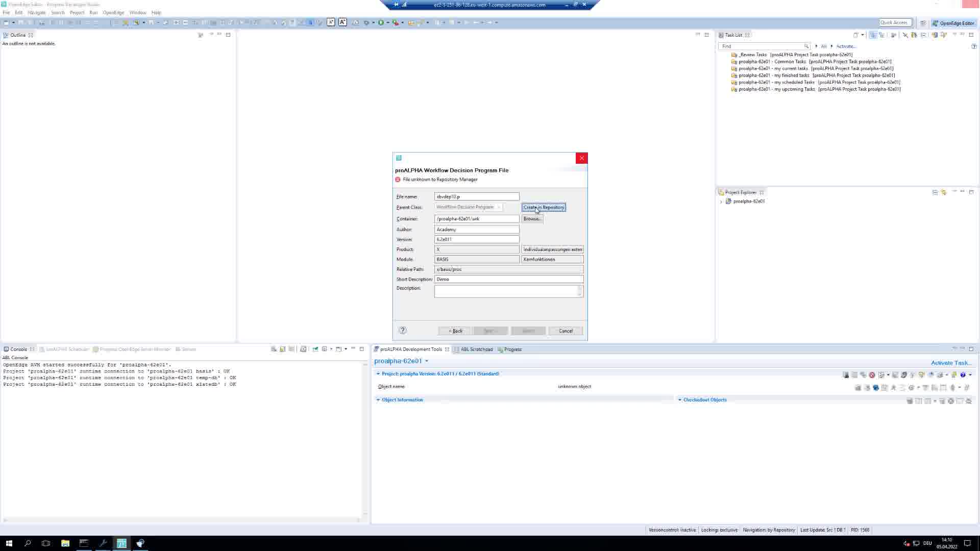Click the Quick Access search box
This screenshot has width=980, height=551.
[895, 22]
